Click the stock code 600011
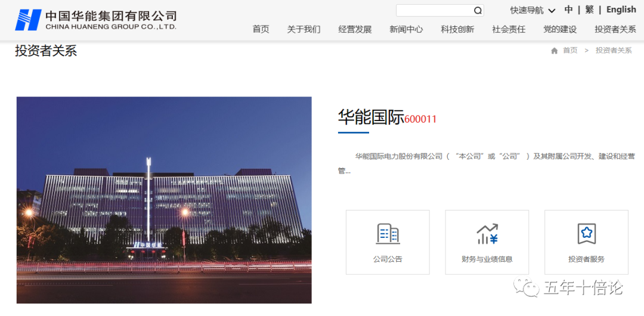Image resolution: width=644 pixels, height=316 pixels. click(420, 120)
